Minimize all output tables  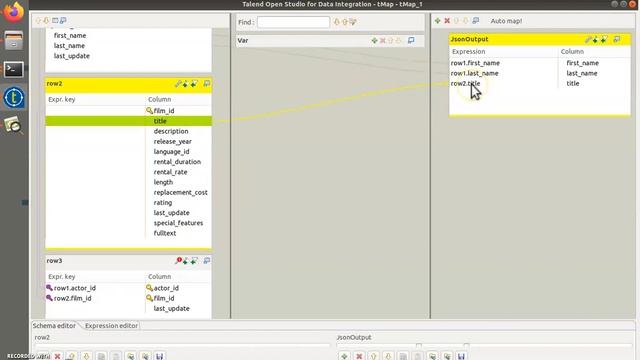[x=476, y=20]
